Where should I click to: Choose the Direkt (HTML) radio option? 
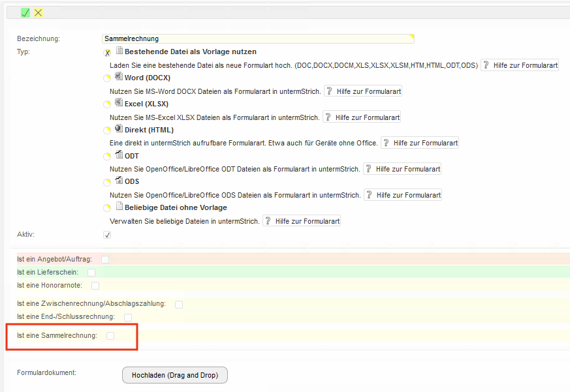point(107,130)
